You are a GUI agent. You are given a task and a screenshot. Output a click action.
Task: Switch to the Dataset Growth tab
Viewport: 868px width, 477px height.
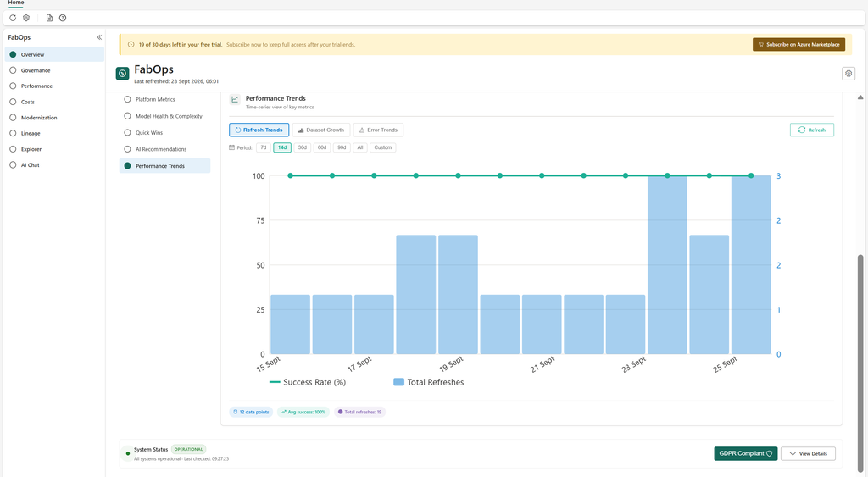[x=321, y=130]
